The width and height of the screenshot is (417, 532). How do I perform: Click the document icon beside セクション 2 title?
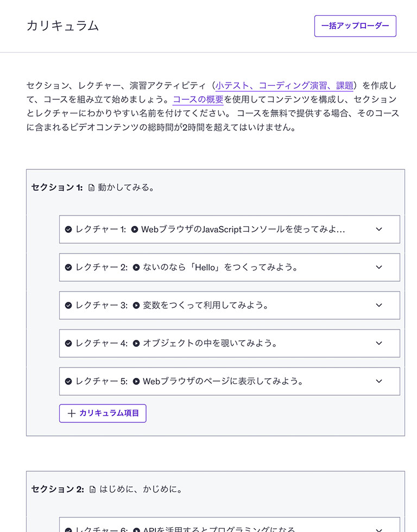(92, 489)
